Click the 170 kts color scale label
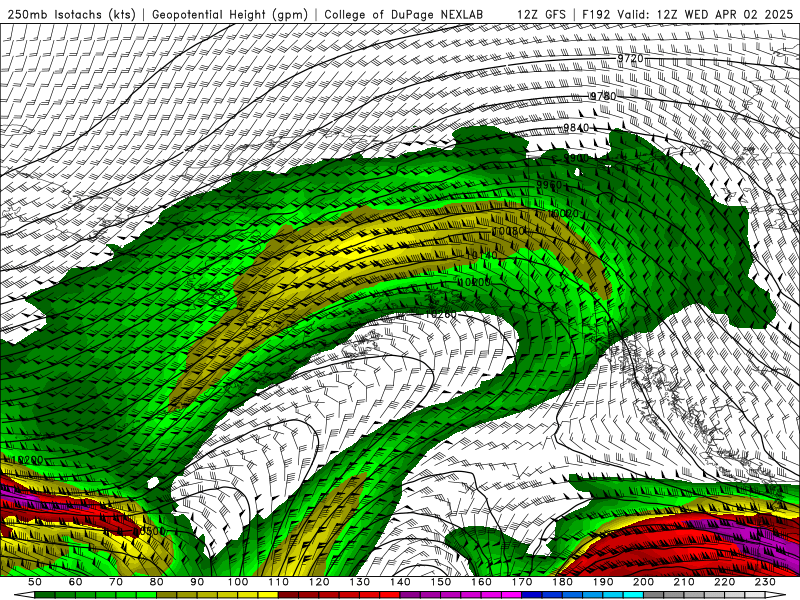This screenshot has width=800, height=600. click(x=522, y=582)
